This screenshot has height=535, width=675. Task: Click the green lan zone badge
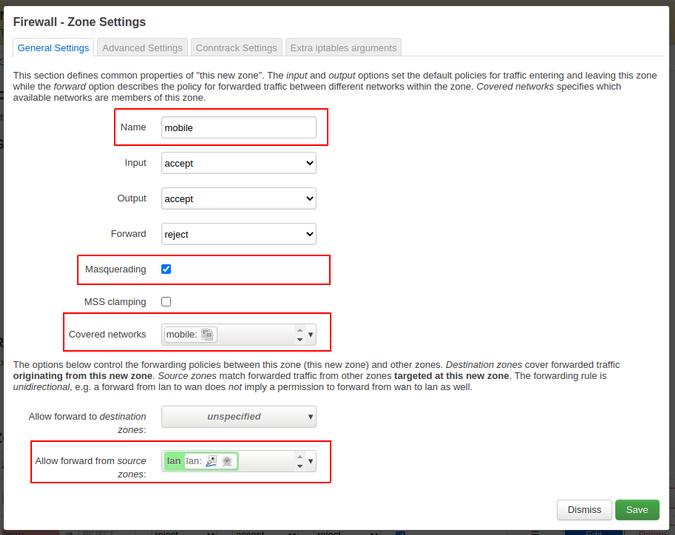click(x=174, y=461)
